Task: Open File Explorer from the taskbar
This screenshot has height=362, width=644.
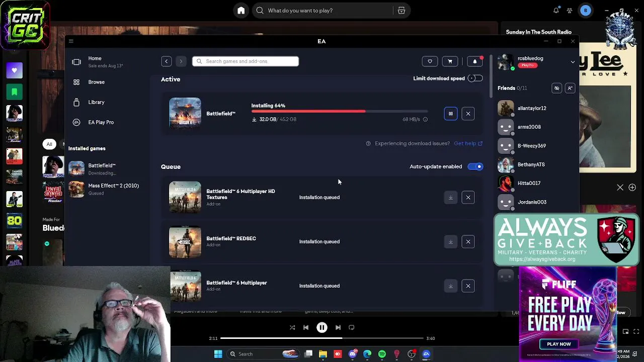Action: [323, 354]
